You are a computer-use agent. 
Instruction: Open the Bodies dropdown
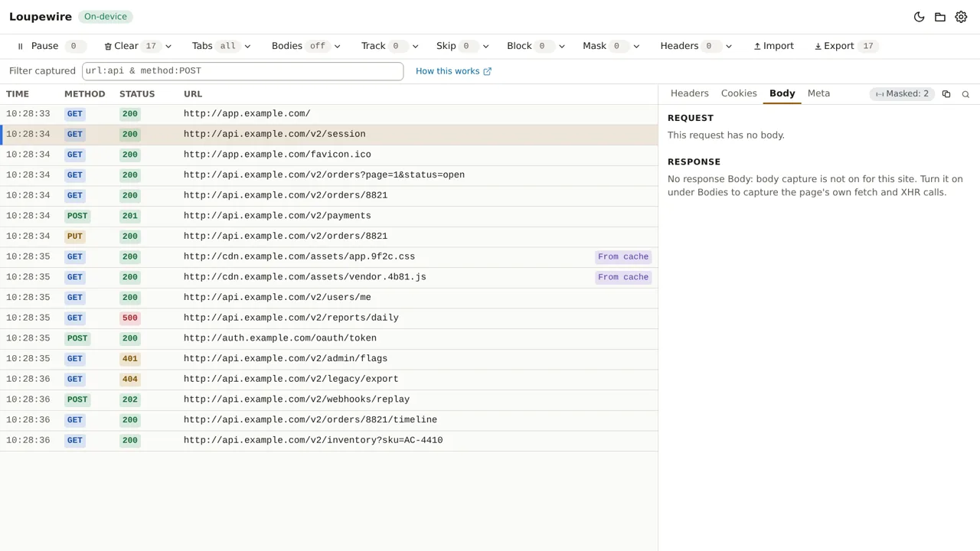[x=305, y=46]
